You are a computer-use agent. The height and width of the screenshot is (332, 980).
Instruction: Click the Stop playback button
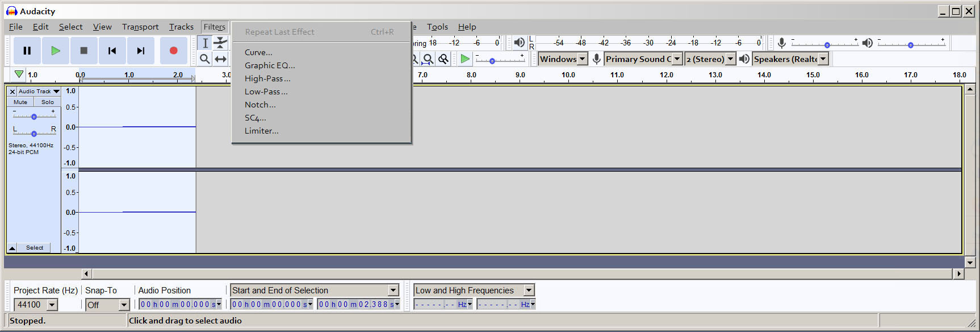(x=84, y=51)
